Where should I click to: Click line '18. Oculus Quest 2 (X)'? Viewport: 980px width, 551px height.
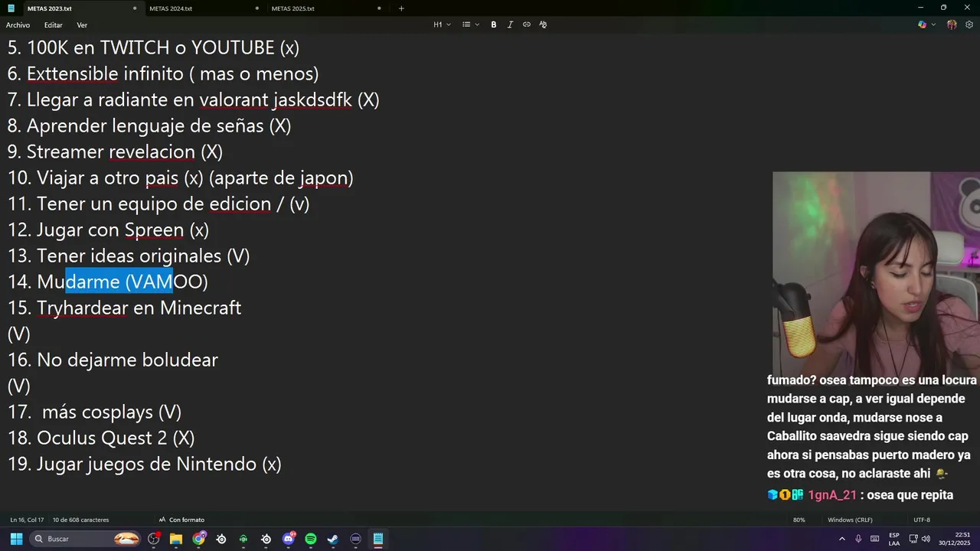[101, 438]
